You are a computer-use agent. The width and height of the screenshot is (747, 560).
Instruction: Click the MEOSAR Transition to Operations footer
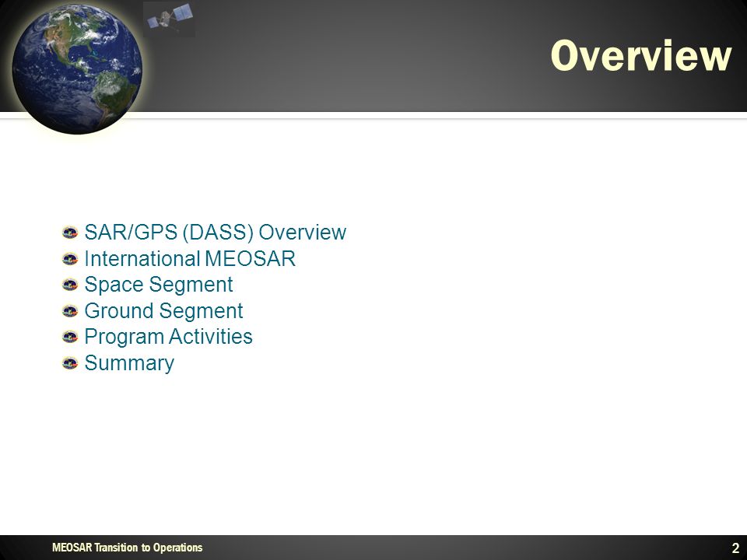click(127, 548)
